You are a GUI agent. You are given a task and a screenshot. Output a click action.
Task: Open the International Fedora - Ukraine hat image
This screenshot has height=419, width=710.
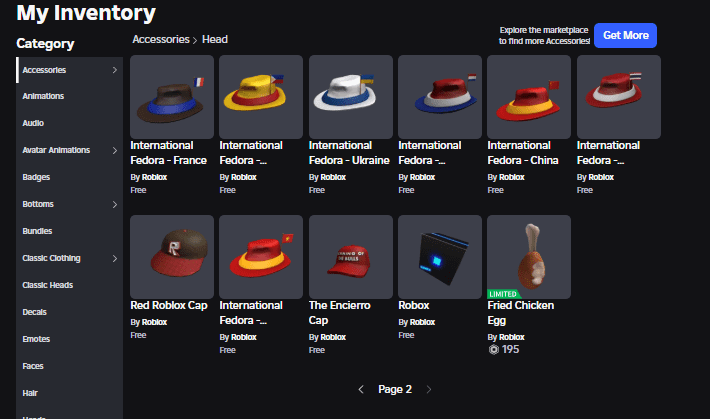coord(351,97)
